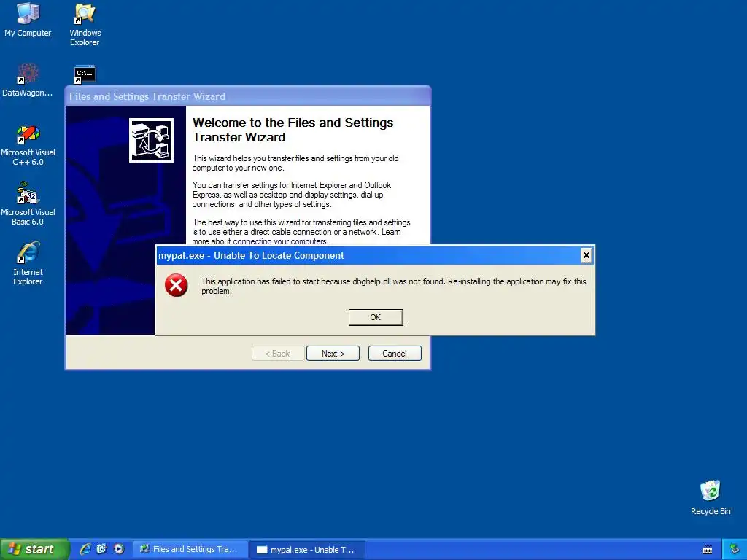The image size is (747, 560).
Task: Open the Windows Explorer desktop shortcut
Action: (85, 25)
